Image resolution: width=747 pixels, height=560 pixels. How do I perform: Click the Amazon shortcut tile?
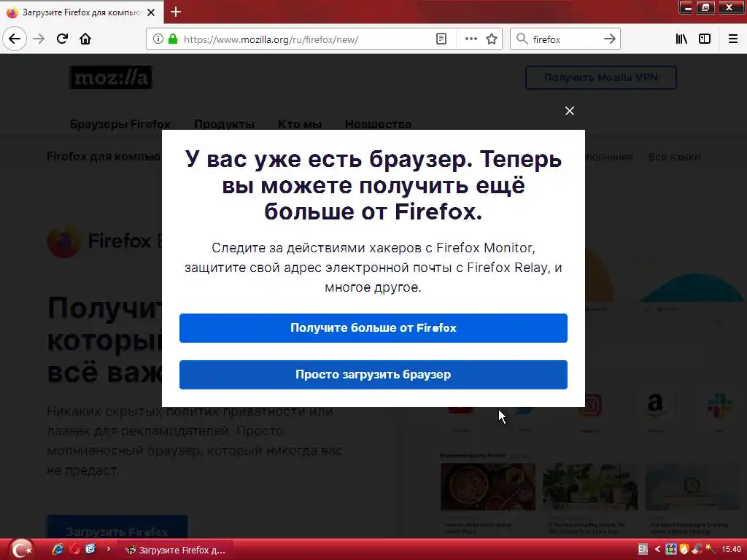656,405
